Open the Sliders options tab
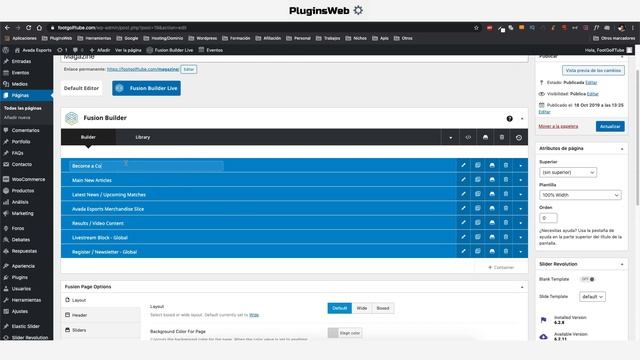 click(100, 330)
